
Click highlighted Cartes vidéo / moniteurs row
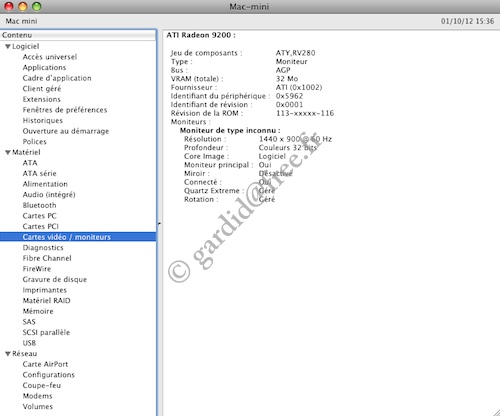click(78, 237)
